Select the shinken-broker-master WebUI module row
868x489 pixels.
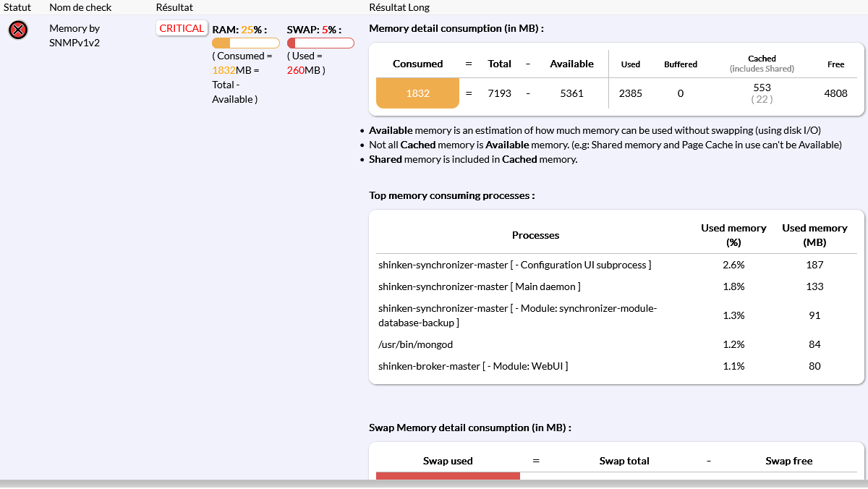point(472,366)
